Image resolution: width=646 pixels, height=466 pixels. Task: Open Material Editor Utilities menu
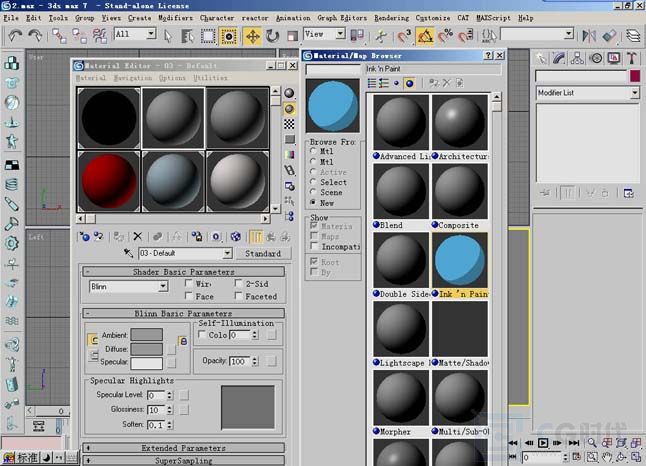coord(210,78)
